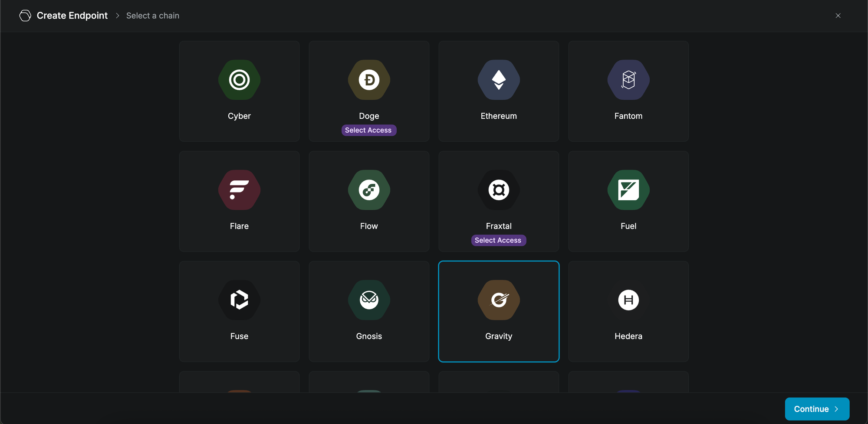
Task: Click the Flare label text
Action: coord(239,226)
